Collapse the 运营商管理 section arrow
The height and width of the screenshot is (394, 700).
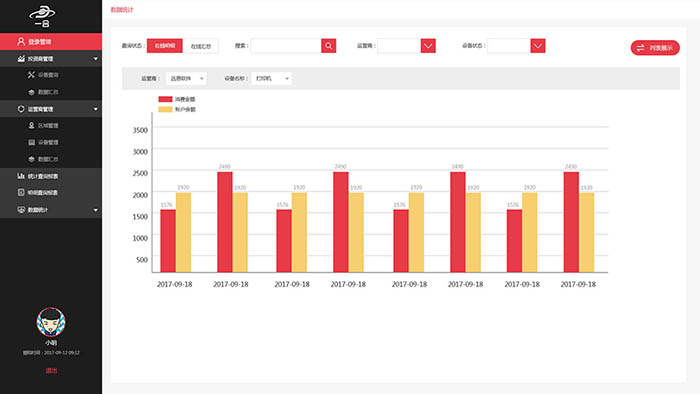tap(96, 109)
